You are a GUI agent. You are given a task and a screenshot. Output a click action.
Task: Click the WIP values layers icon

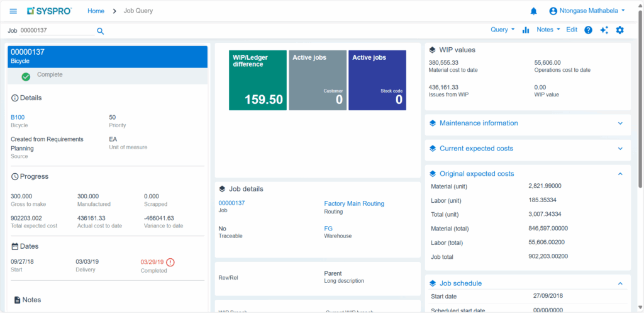click(433, 50)
